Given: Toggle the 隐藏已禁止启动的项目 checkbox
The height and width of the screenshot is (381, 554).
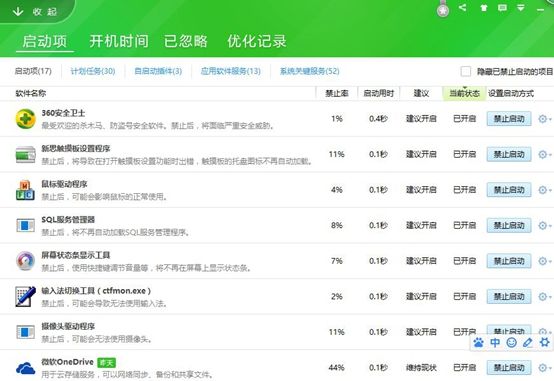Looking at the screenshot, I should (466, 71).
